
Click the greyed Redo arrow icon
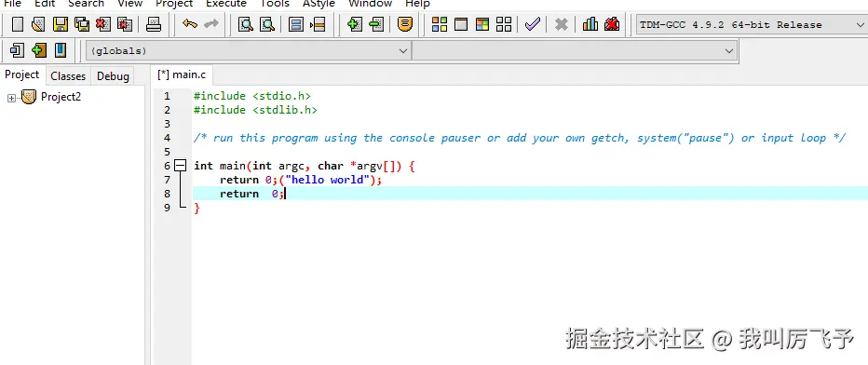tap(210, 24)
